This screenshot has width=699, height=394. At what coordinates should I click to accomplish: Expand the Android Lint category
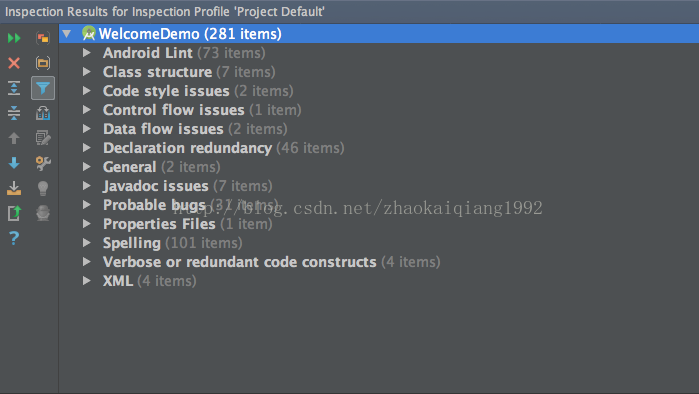coord(87,53)
